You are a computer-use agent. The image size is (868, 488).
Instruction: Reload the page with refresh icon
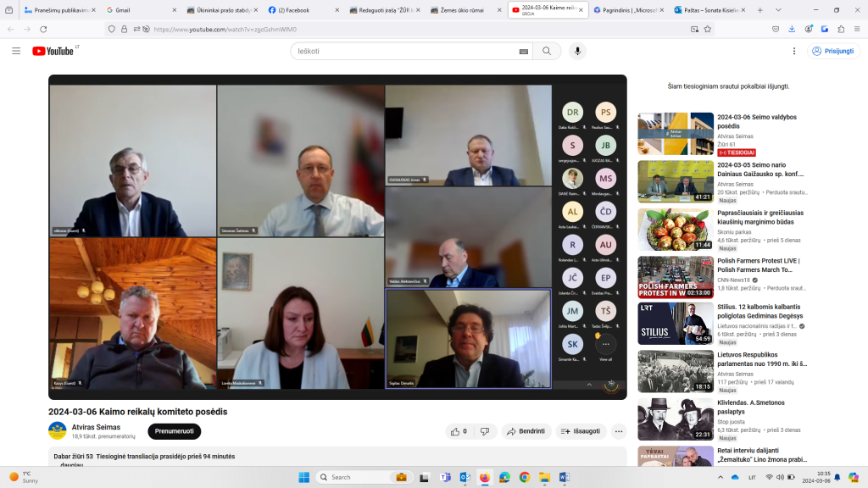pyautogui.click(x=43, y=30)
